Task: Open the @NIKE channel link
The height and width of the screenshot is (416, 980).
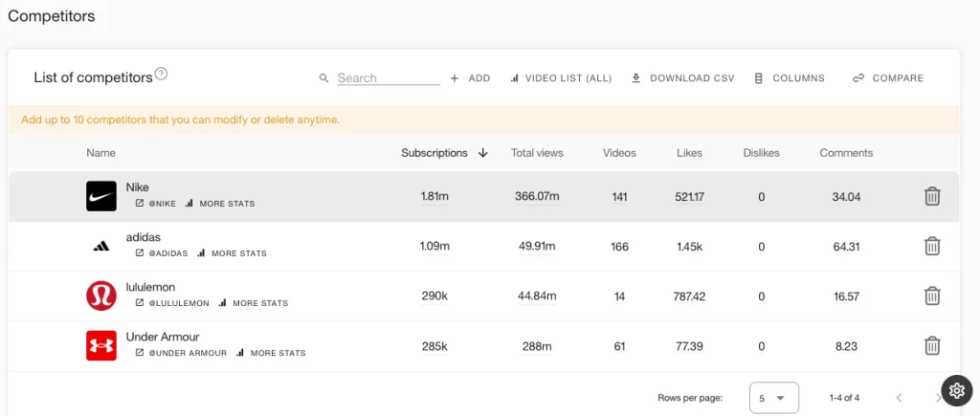Action: [156, 204]
